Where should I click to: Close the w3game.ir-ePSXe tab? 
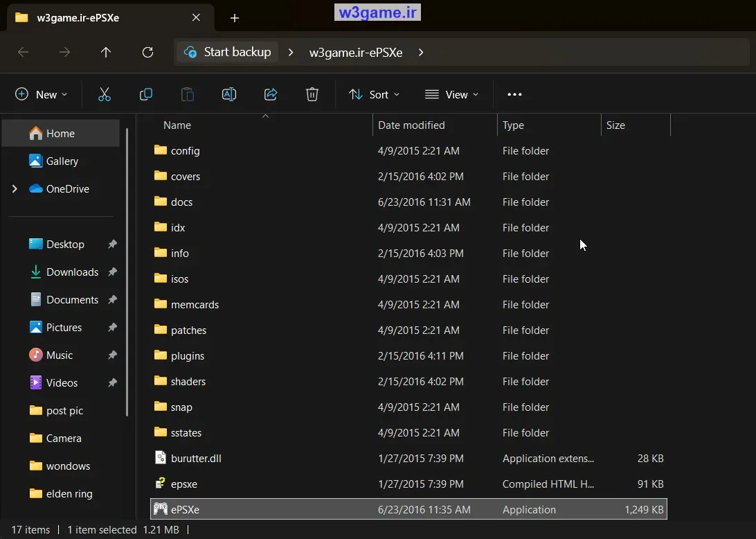pyautogui.click(x=196, y=17)
